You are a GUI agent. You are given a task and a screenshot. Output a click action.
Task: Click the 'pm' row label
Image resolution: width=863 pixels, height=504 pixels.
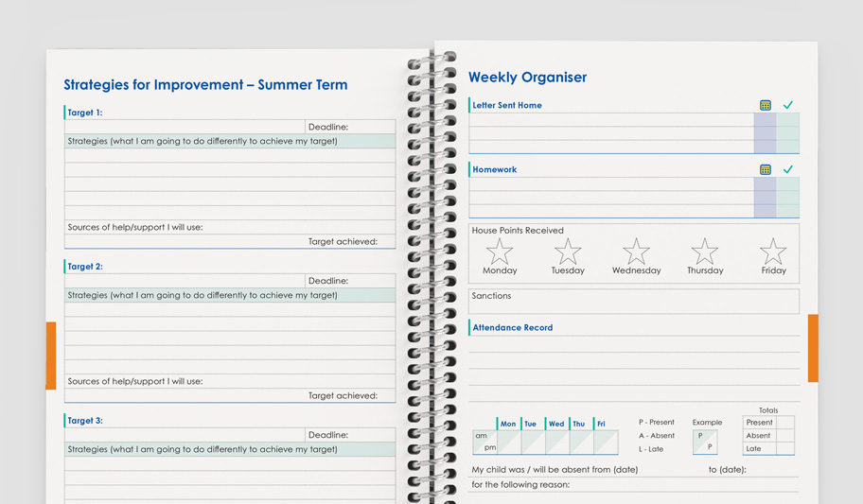tap(490, 448)
